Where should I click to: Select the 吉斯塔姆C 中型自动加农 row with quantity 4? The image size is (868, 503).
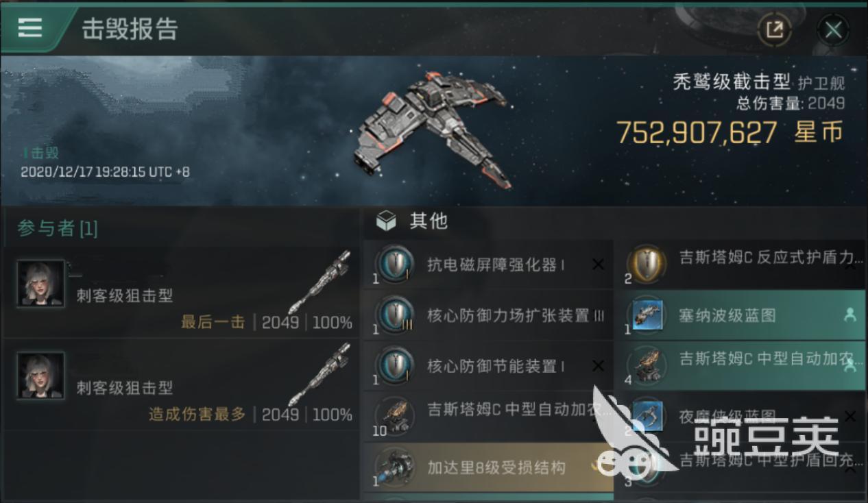[x=740, y=366]
